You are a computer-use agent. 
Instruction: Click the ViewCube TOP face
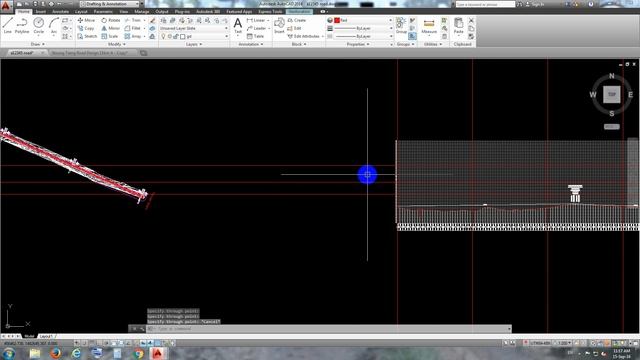click(611, 94)
